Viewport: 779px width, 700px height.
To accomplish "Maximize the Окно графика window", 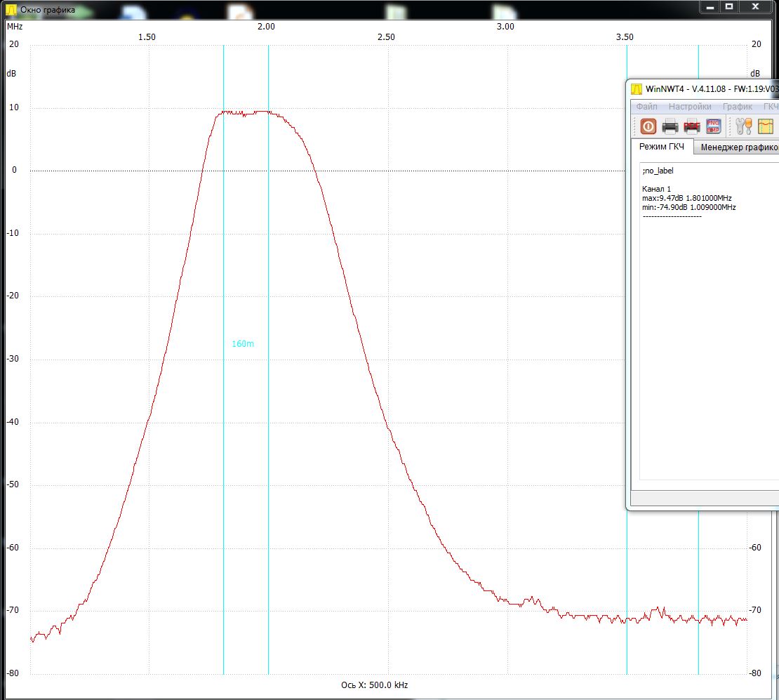I will coord(729,6).
